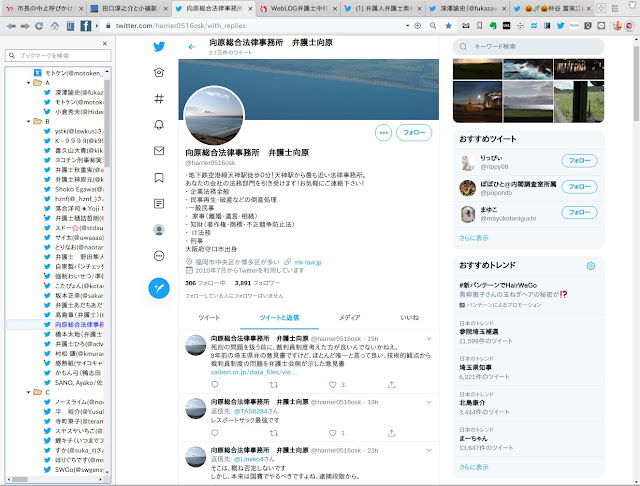This screenshot has height=486, width=640.
Task: Open the Explore hashtag icon
Action: [159, 98]
